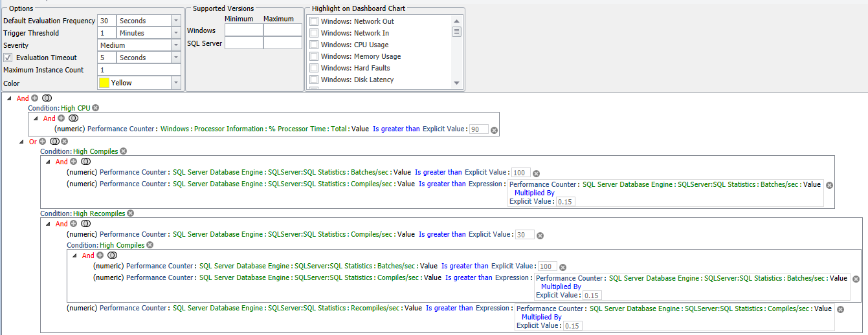The width and height of the screenshot is (868, 335).
Task: Edit Trigger Threshold value field
Action: (107, 33)
